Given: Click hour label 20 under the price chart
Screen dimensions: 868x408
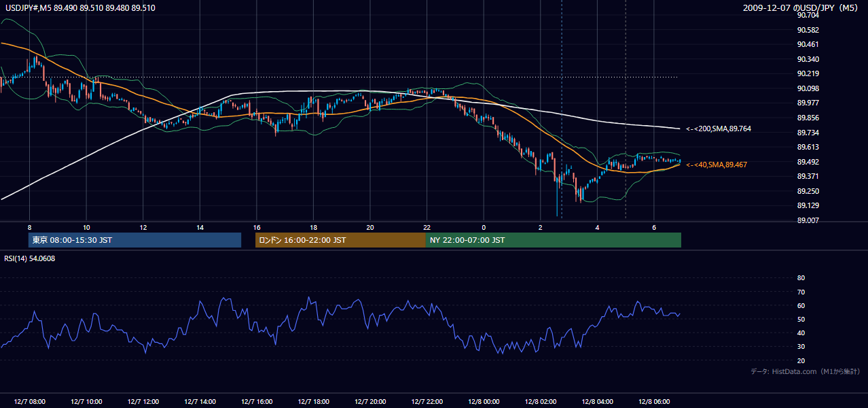Looking at the screenshot, I should click(369, 227).
